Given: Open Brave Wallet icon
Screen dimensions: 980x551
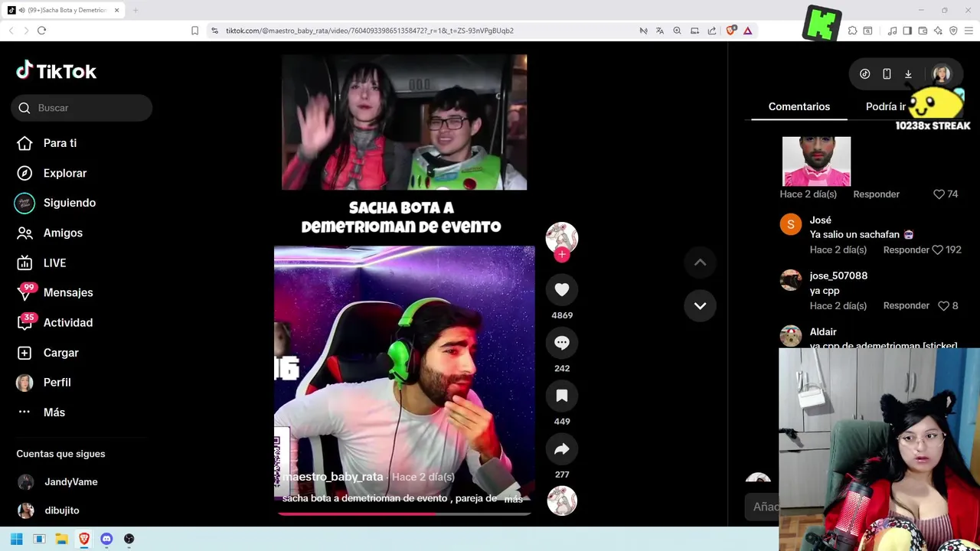Looking at the screenshot, I should point(923,31).
